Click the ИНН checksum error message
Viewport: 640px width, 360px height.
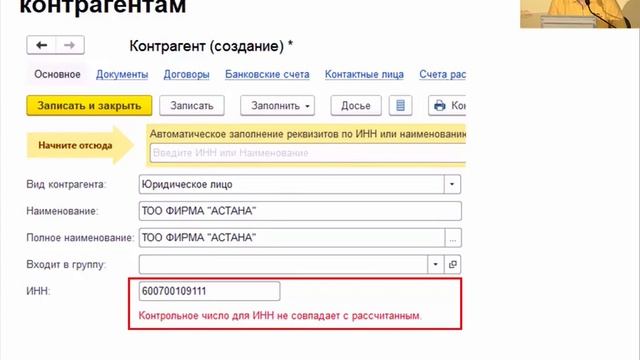pos(280,316)
